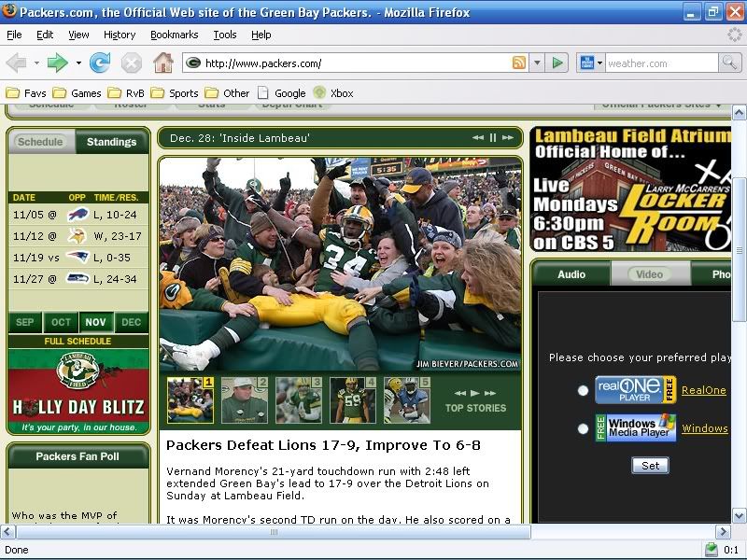Switch to the Video media tab
This screenshot has height=560, width=747.
(x=650, y=273)
